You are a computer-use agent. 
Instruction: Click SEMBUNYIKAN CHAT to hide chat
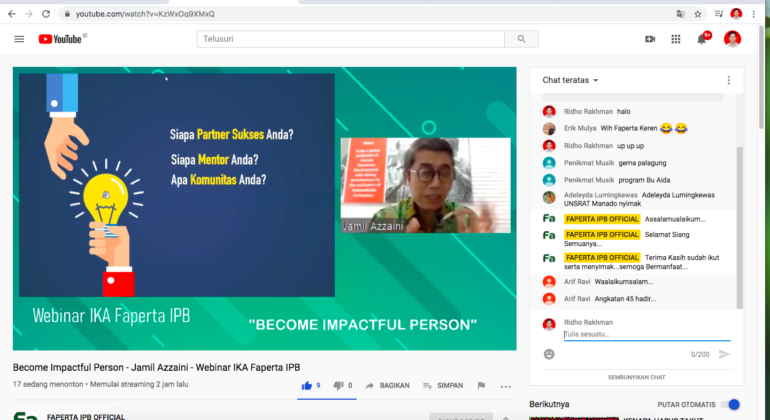click(636, 377)
